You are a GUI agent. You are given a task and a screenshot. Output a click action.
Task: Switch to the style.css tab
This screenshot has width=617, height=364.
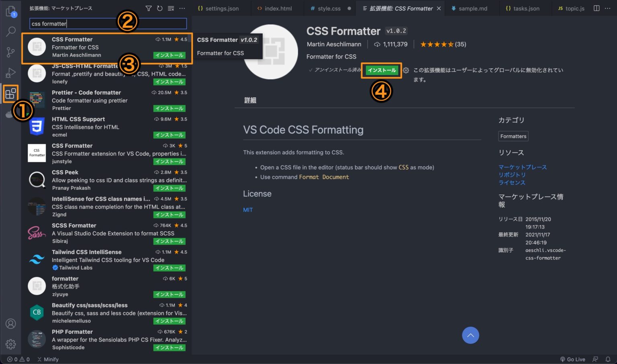329,8
